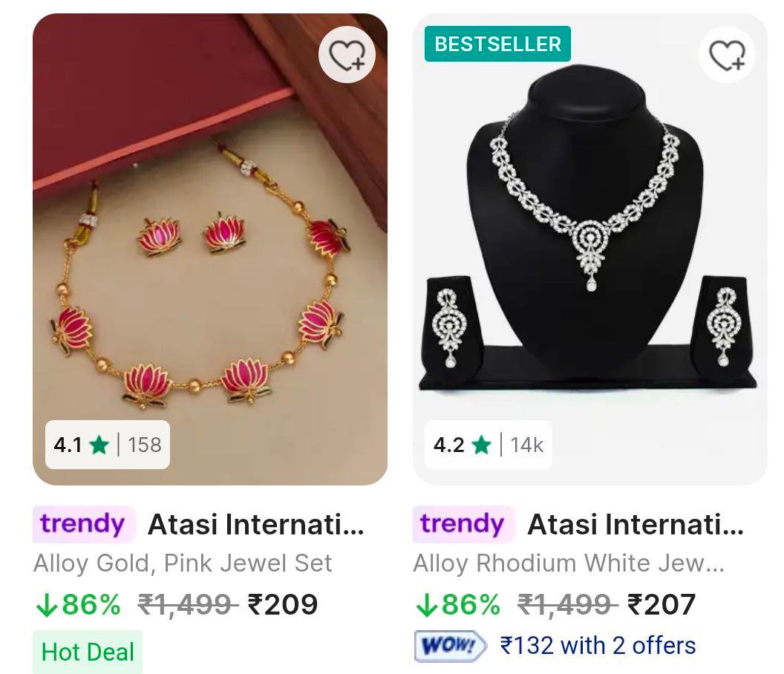Select the trendy badge on the left product

84,524
